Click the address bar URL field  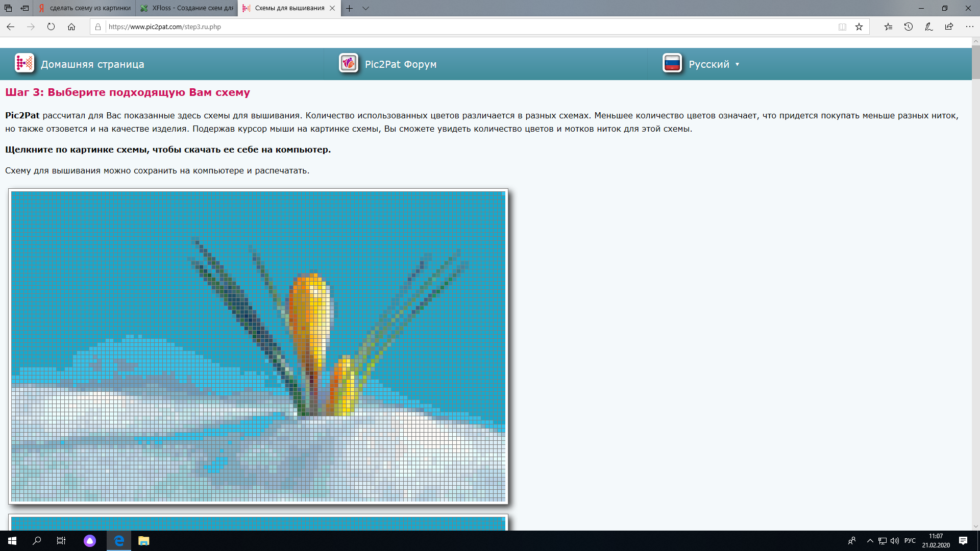[x=459, y=27]
